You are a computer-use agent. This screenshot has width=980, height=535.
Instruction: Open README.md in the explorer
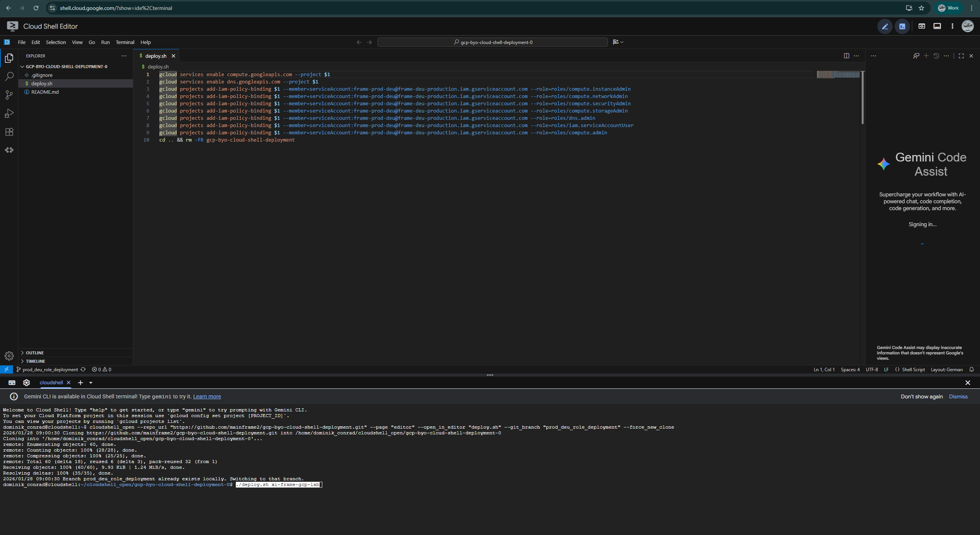tap(45, 92)
